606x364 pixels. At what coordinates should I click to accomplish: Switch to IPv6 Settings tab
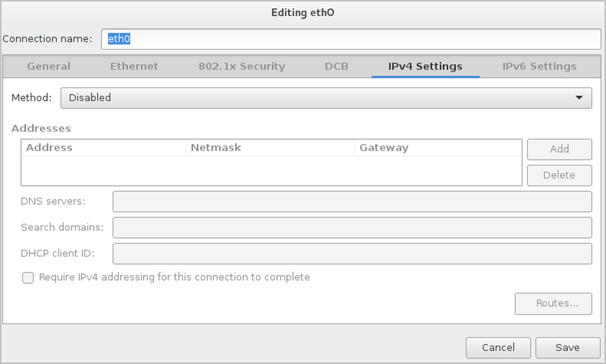click(539, 67)
